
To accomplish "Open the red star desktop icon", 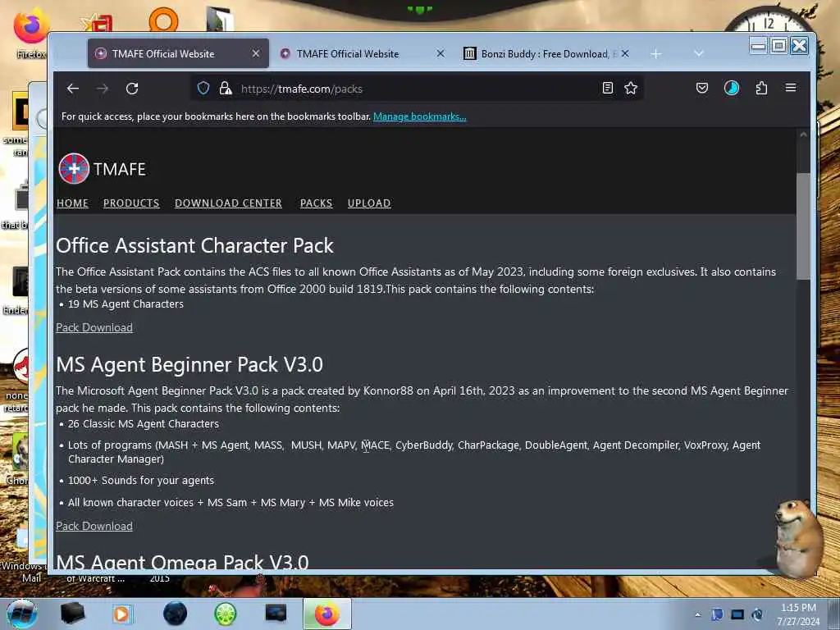I will tap(97, 22).
